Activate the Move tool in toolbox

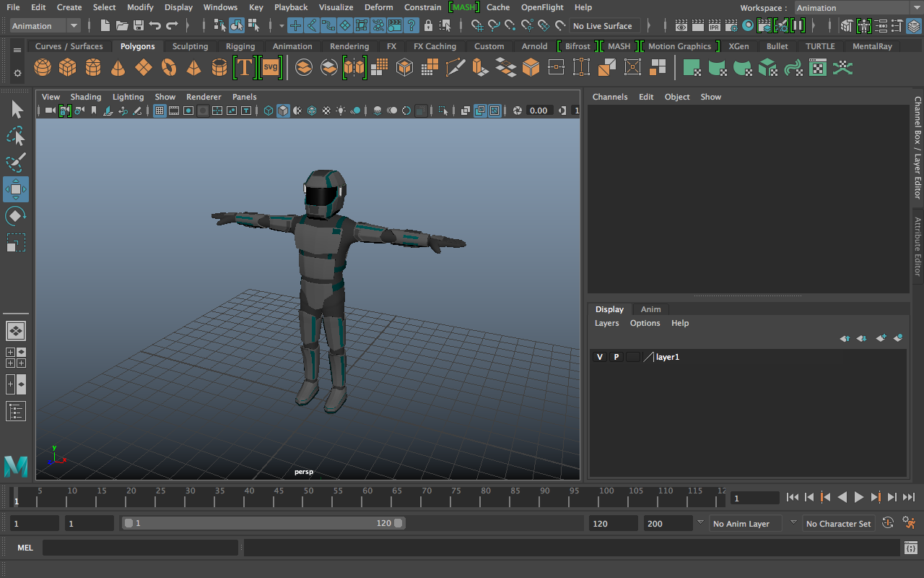click(x=16, y=189)
